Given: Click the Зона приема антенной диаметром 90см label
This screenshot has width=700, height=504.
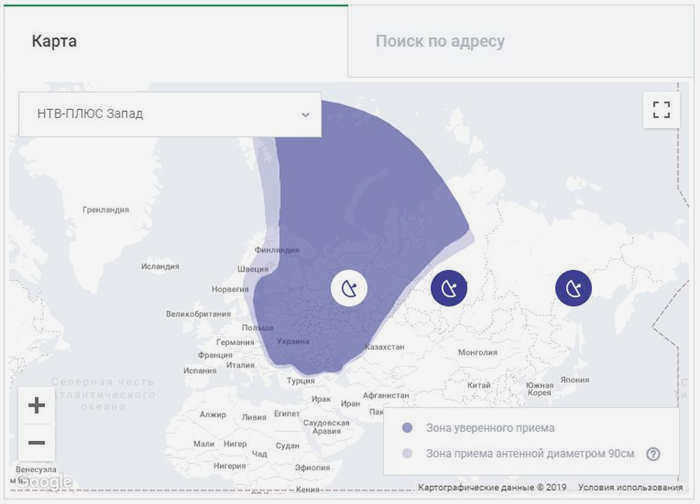Looking at the screenshot, I should (530, 454).
